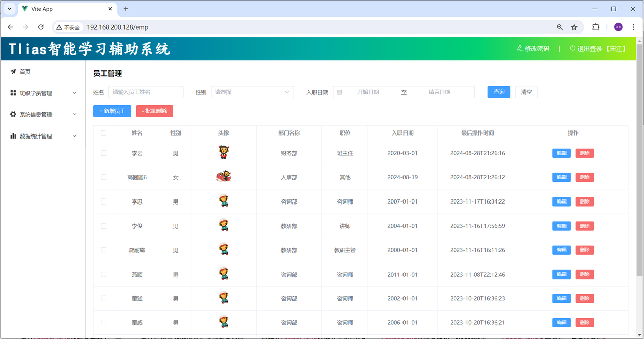644x339 pixels.
Task: Open the 系统信息管理 menu label
Action: pyautogui.click(x=36, y=115)
